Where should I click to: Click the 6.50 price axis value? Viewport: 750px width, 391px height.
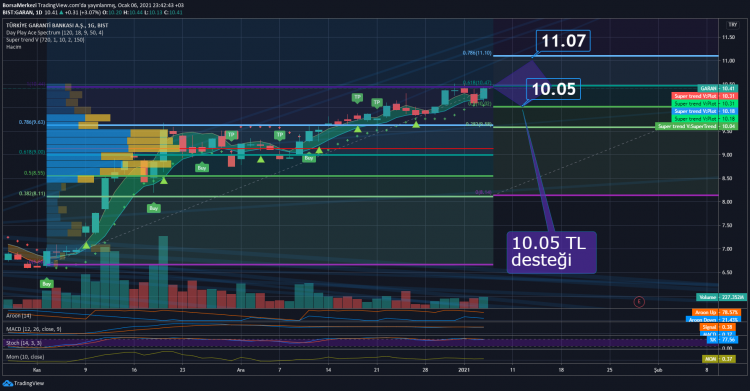pyautogui.click(x=727, y=272)
